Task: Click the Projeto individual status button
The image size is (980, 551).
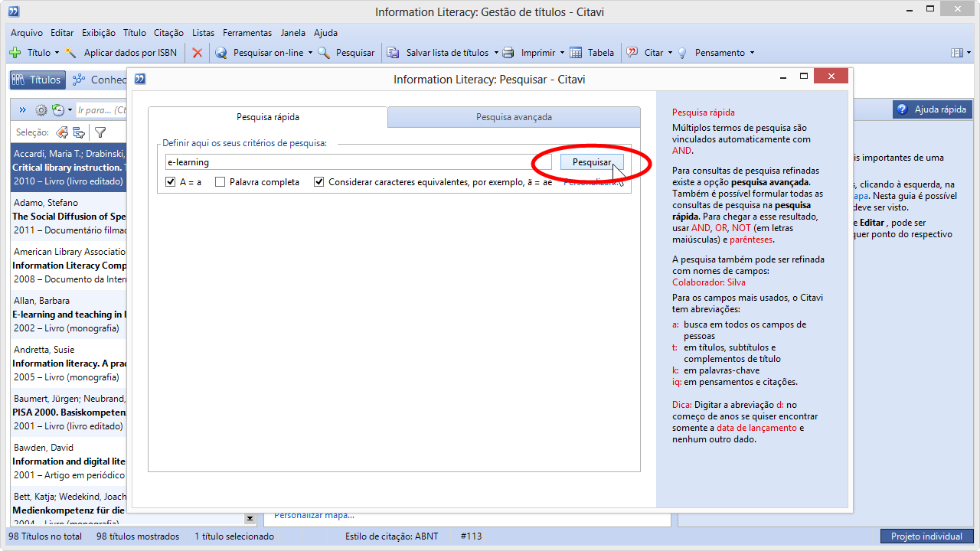Action: tap(926, 536)
